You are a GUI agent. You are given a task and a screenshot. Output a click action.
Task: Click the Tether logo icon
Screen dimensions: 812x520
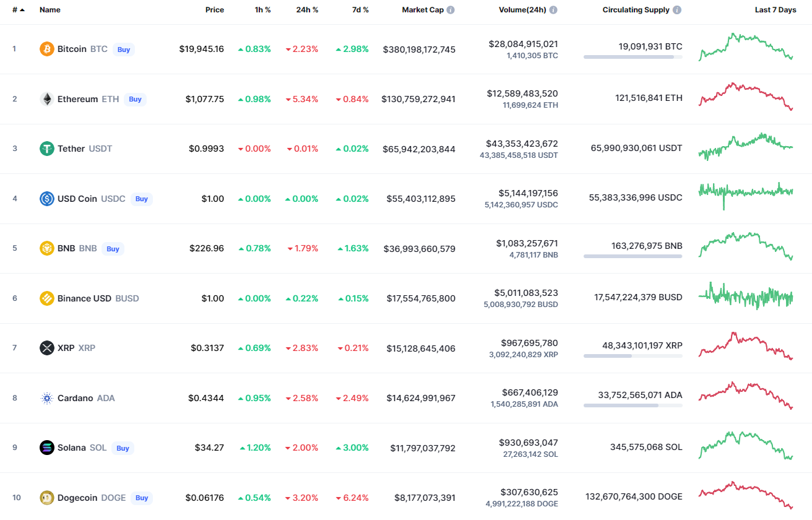[x=47, y=149]
